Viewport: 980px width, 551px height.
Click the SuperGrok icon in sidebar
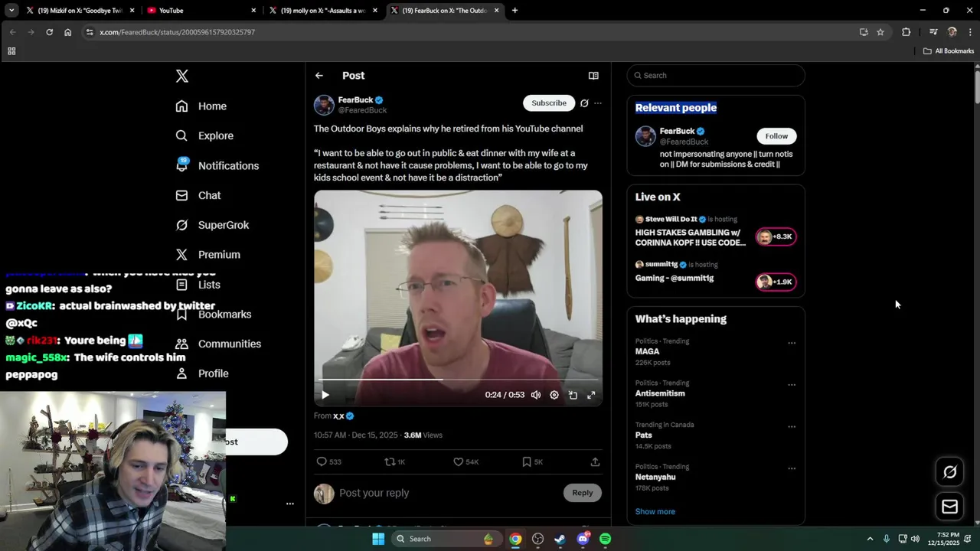[x=181, y=225]
